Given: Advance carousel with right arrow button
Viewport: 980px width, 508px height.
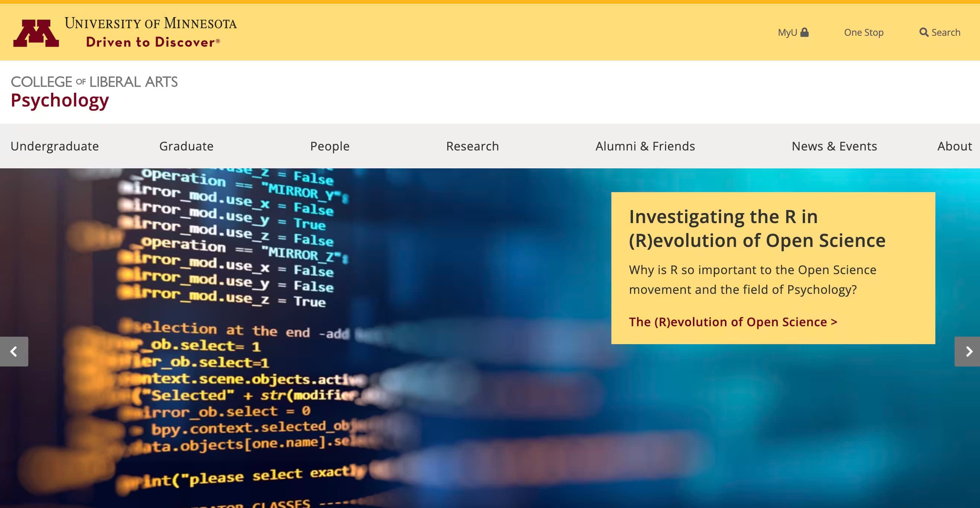Looking at the screenshot, I should click(967, 351).
